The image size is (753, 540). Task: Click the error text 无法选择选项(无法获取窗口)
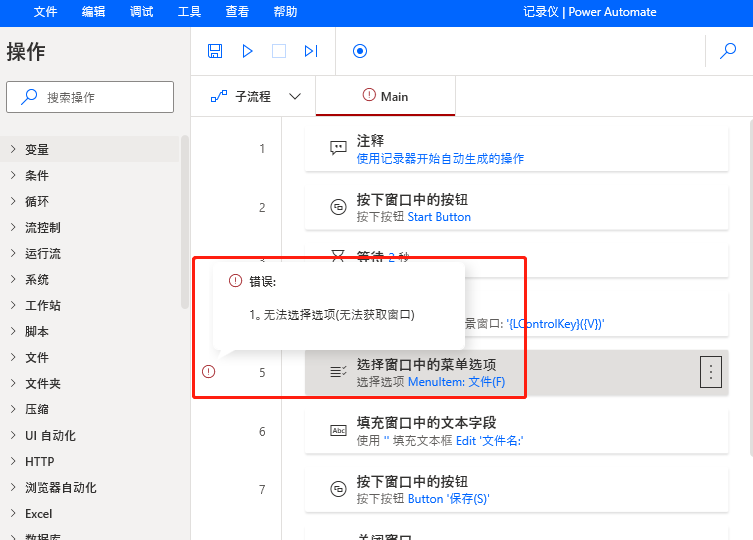coord(339,315)
